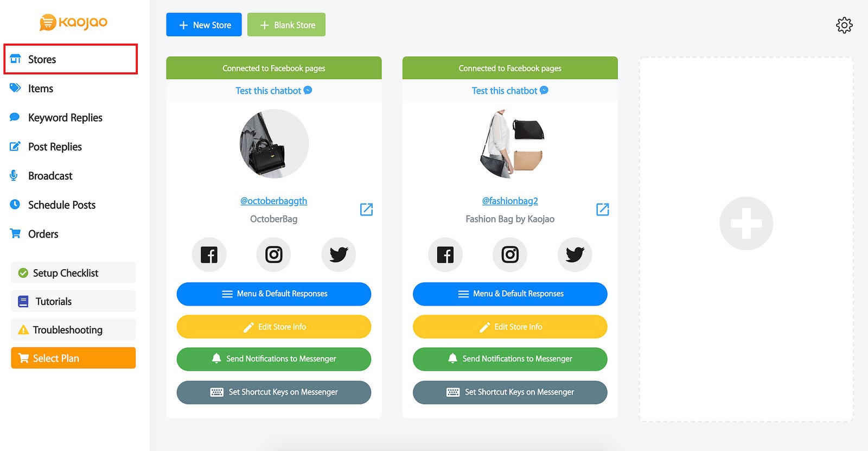Screen dimensions: 868x451
Task: Open the @octoberbaggth page link
Action: coord(274,201)
